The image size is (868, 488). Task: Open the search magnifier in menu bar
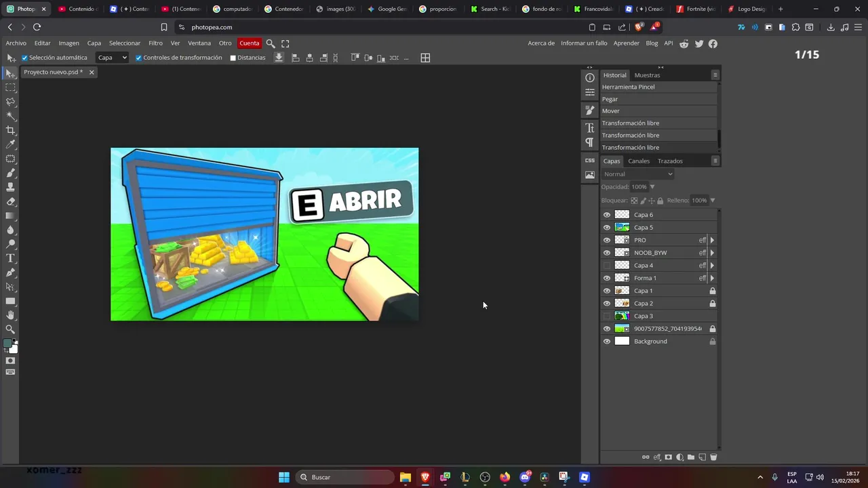point(271,43)
